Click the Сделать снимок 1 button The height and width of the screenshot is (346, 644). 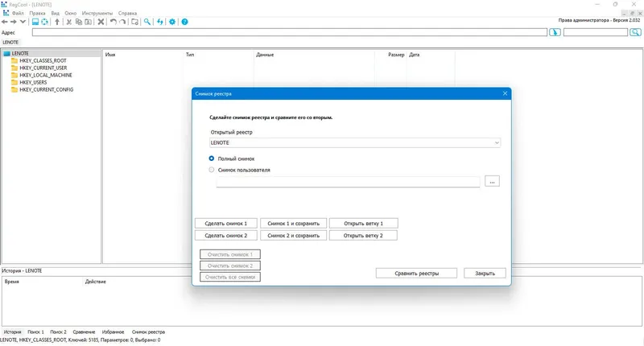(x=226, y=223)
